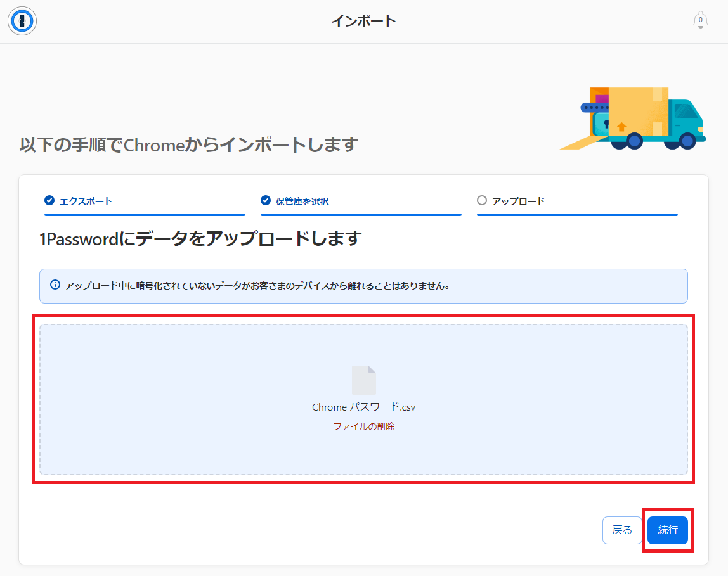Click the encryption notice text about アップロード中
728x576 pixels.
pos(257,286)
